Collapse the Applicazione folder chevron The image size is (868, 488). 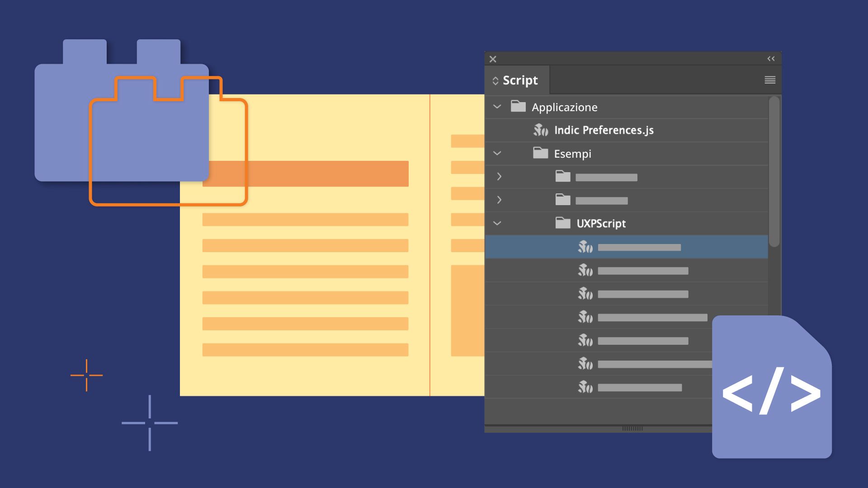(x=497, y=107)
